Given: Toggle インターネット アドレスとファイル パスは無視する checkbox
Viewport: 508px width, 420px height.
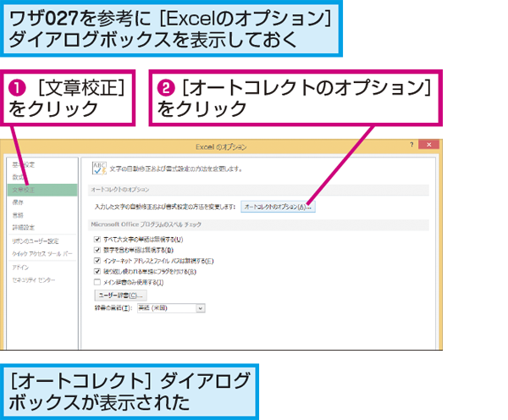Looking at the screenshot, I should 97,261.
